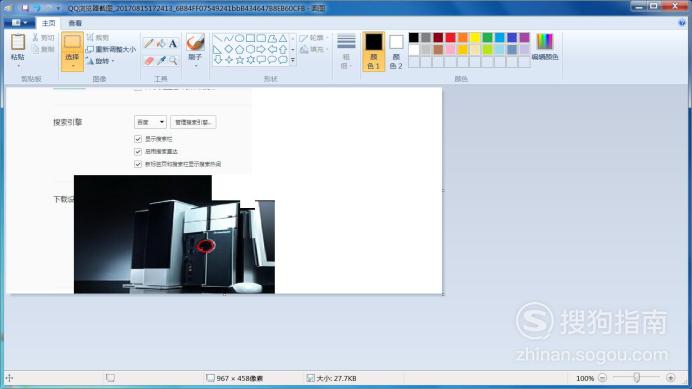692x389 pixels.
Task: Choose the Right arrow shape
Action: 261,49
